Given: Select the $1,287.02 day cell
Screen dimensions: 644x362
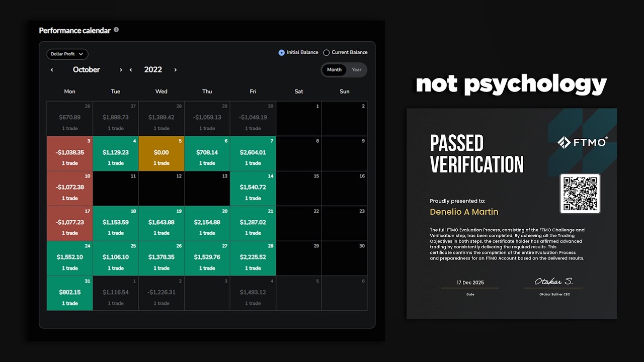Looking at the screenshot, I should click(x=253, y=223).
